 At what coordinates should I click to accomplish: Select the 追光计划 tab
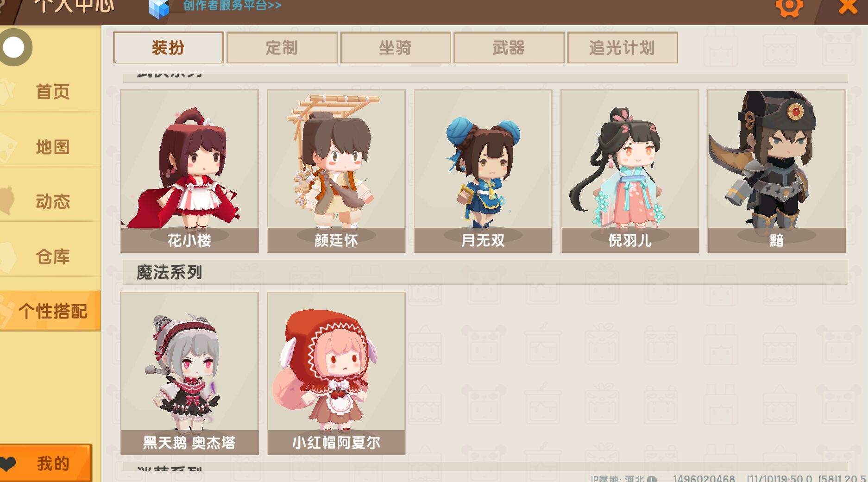tap(622, 48)
